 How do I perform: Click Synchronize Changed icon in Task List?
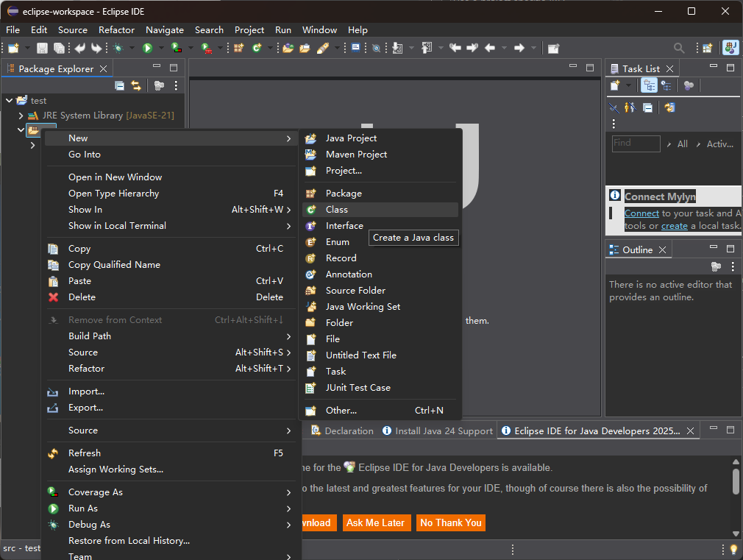(x=669, y=107)
